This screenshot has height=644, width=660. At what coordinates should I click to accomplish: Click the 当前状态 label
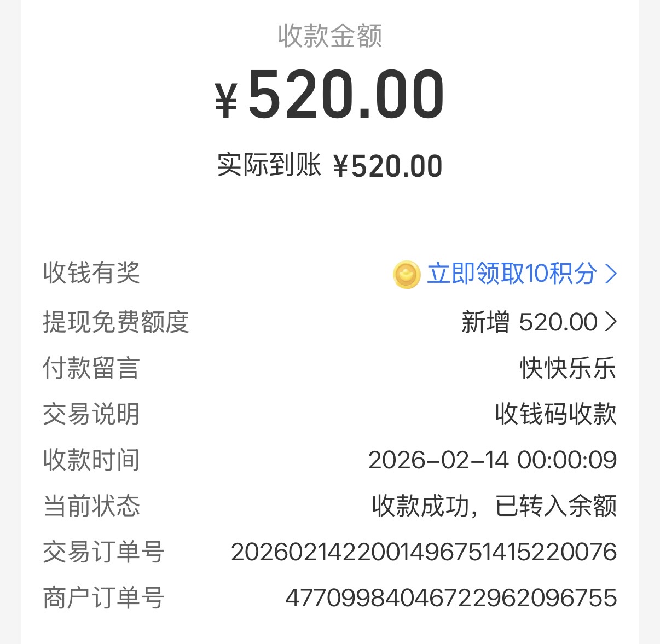(91, 506)
